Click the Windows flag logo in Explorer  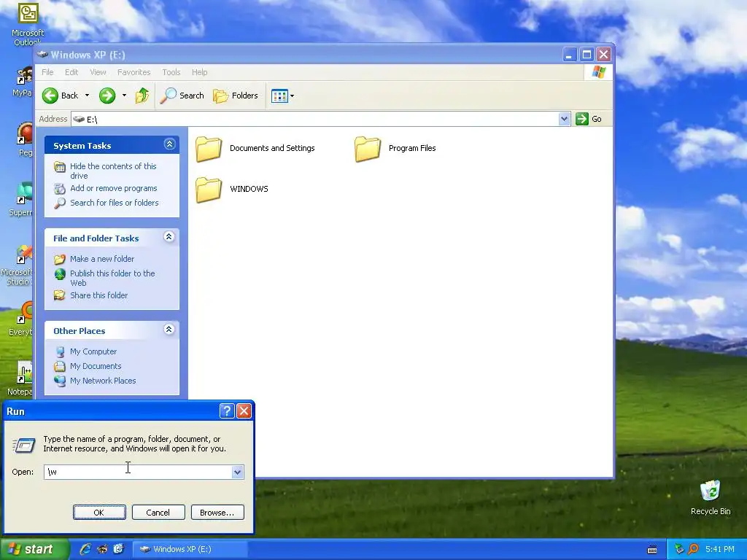598,72
